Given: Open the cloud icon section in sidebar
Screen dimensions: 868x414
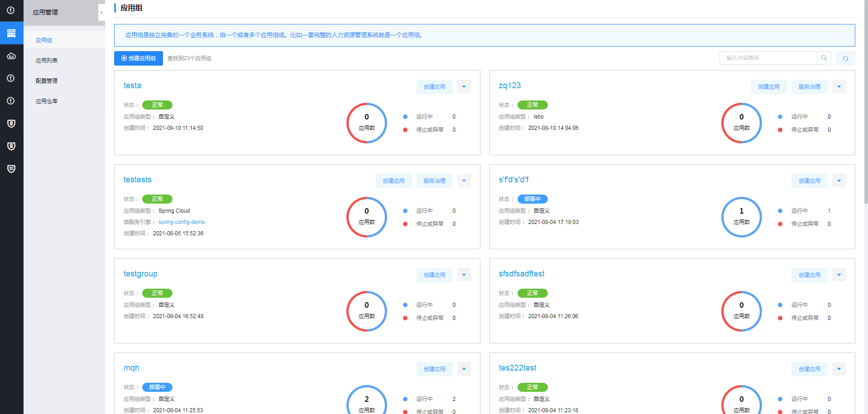Looking at the screenshot, I should coord(11,56).
